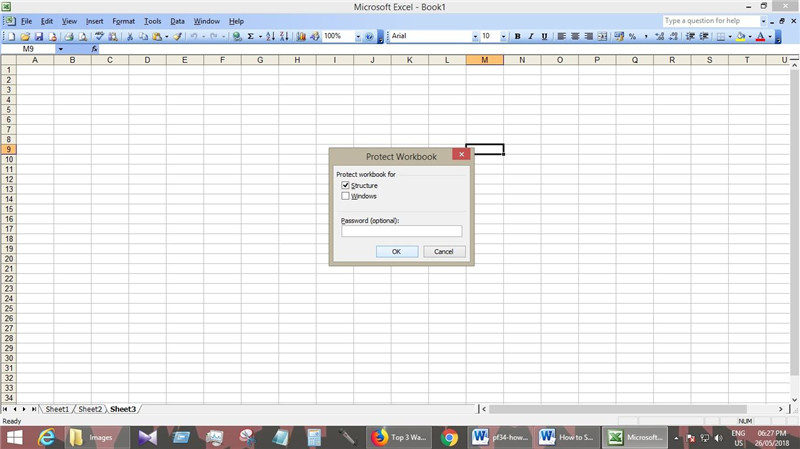This screenshot has width=800, height=449.
Task: Open Firefox from the Windows taskbar
Action: 398,437
